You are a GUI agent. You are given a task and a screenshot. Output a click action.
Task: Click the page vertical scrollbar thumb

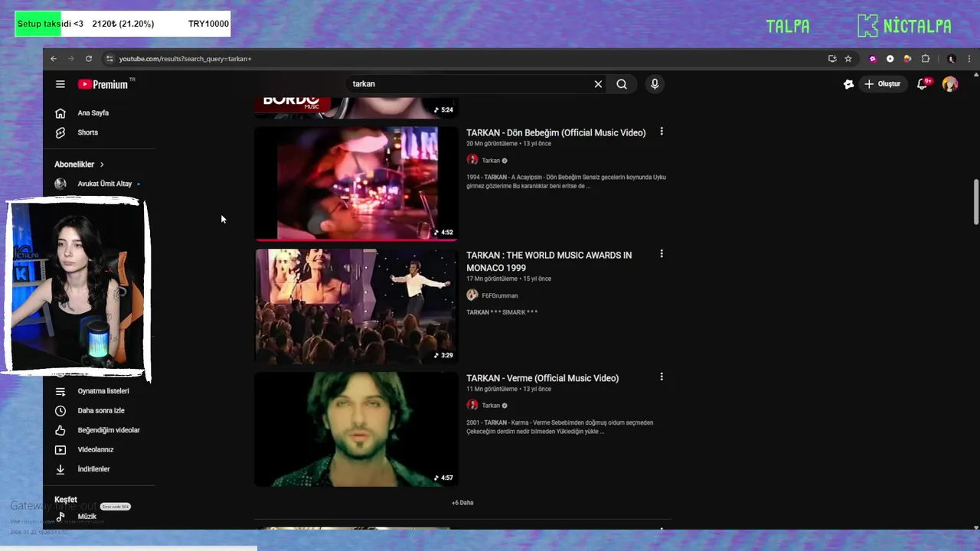pos(976,202)
